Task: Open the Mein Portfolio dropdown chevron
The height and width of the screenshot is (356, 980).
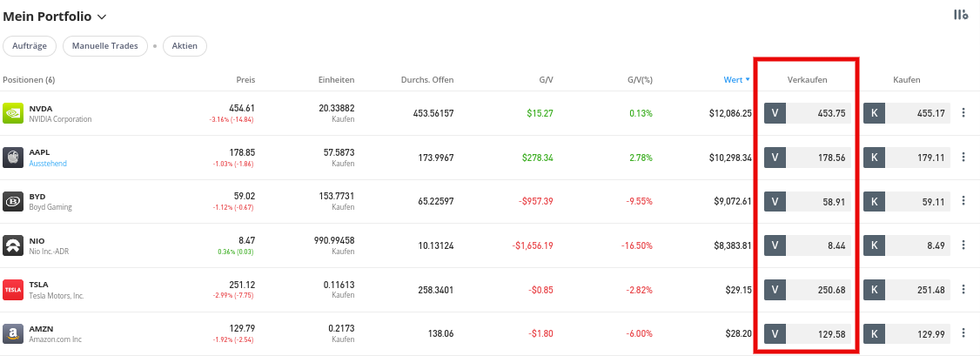Action: 102,17
